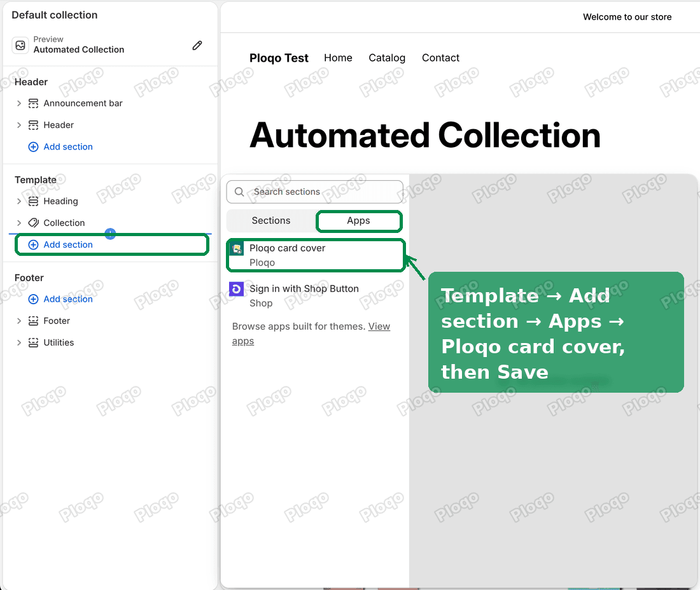Click Add section under Footer

[68, 299]
